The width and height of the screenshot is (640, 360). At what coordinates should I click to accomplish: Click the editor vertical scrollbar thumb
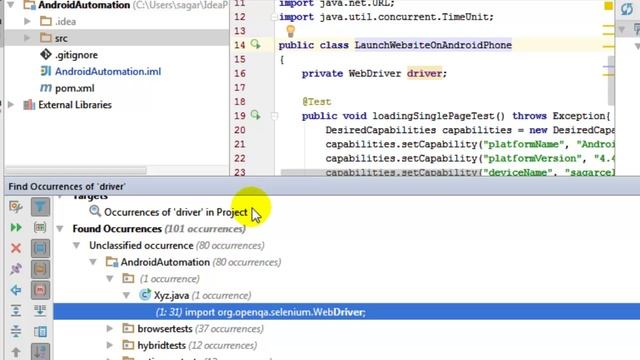611,80
